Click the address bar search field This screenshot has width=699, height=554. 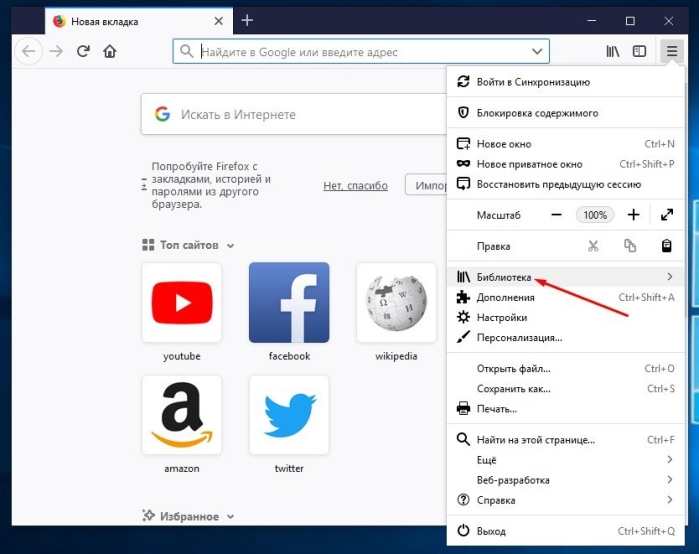[361, 52]
